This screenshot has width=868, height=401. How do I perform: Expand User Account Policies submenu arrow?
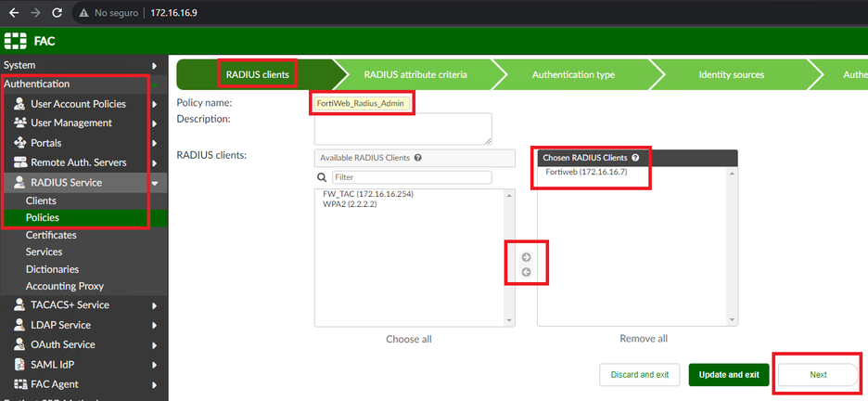point(155,104)
